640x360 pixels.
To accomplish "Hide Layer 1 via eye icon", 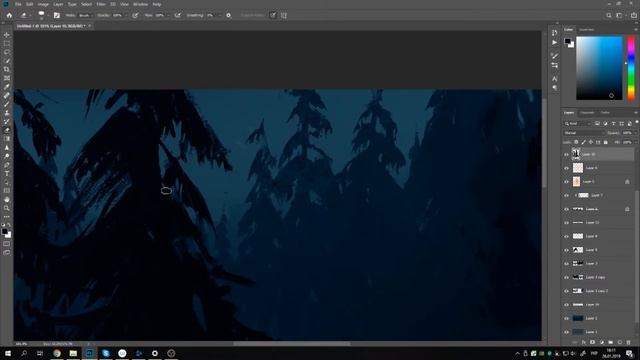I will tap(567, 332).
